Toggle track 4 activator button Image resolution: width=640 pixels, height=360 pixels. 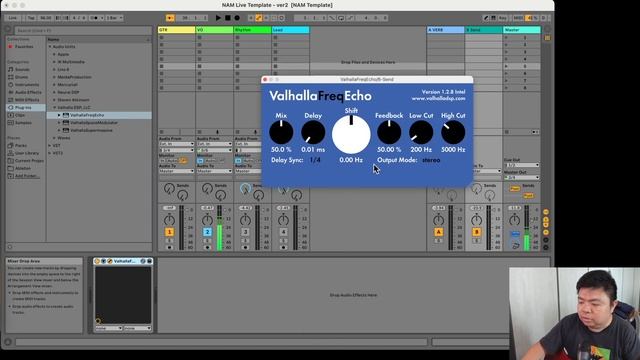(x=283, y=232)
